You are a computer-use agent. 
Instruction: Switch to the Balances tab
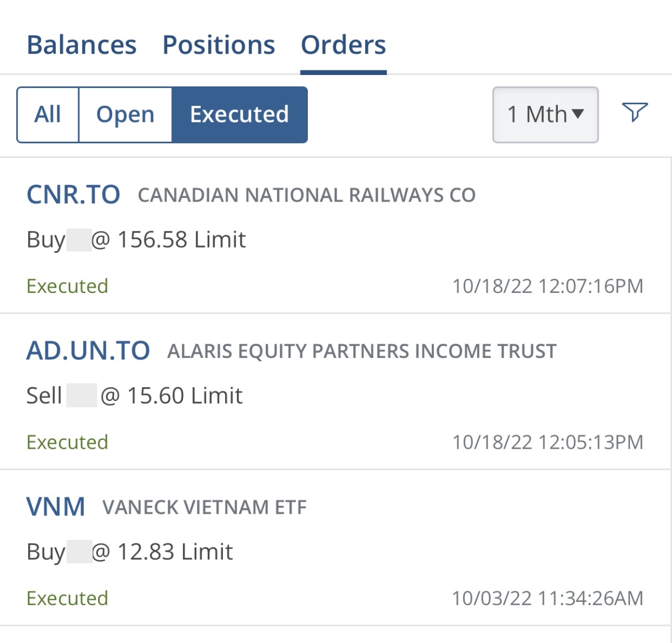click(x=82, y=45)
